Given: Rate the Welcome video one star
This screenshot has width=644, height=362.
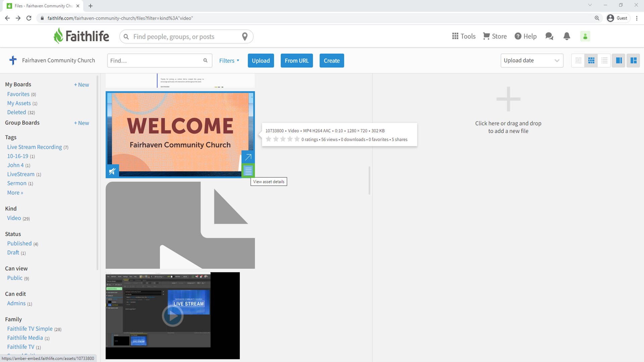Looking at the screenshot, I should pos(268,139).
